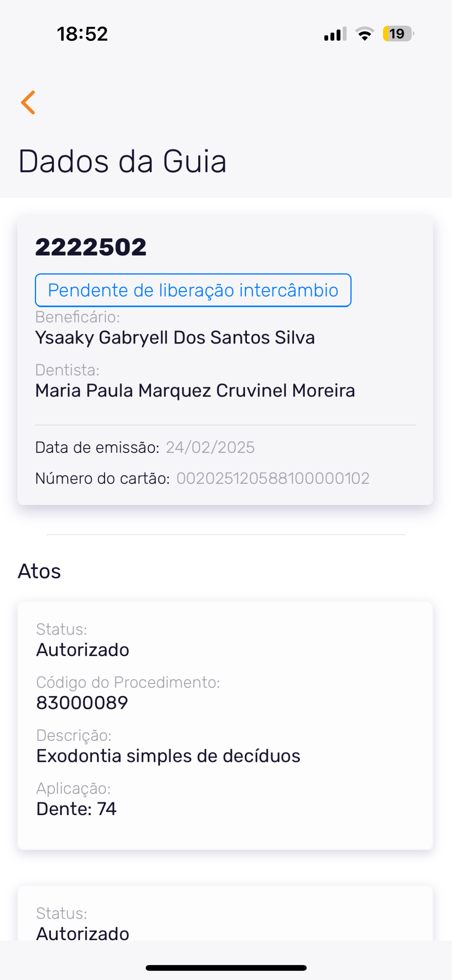Image resolution: width=452 pixels, height=980 pixels.
Task: Tap the emission date 24/02/2025
Action: click(x=210, y=447)
